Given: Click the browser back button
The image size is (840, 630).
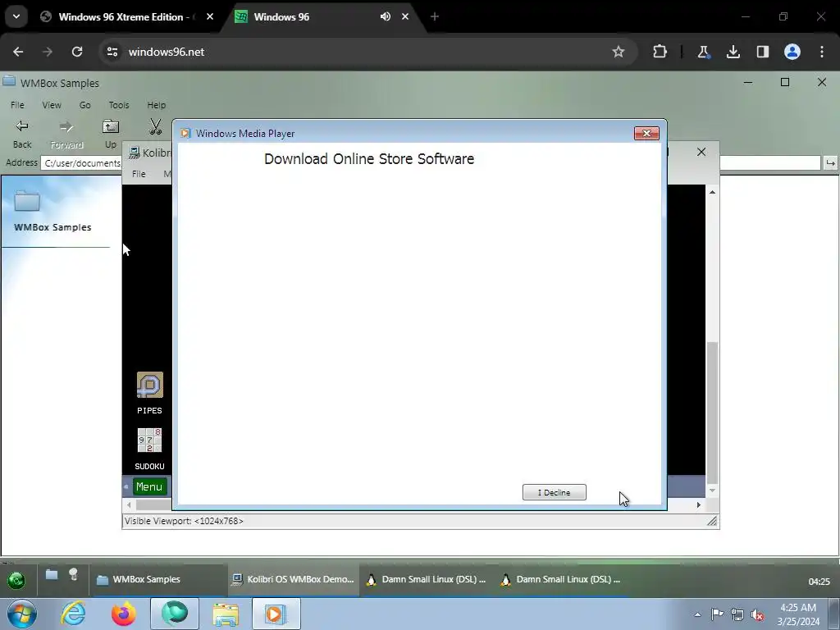Looking at the screenshot, I should coord(18,52).
